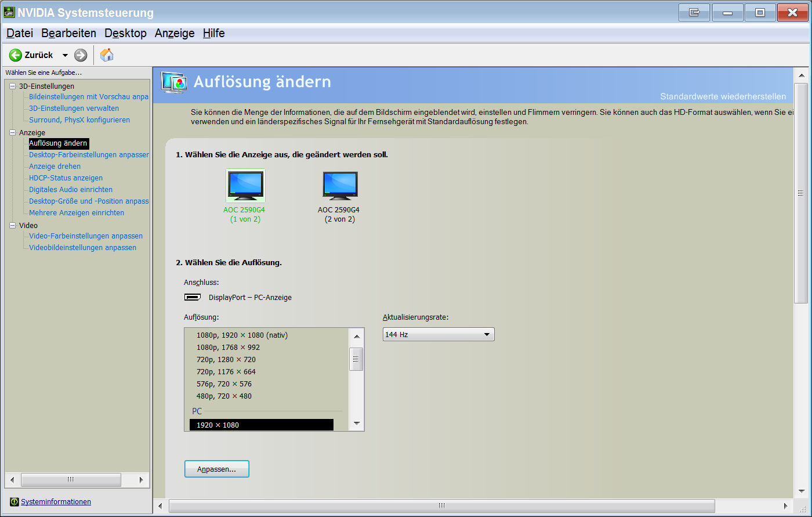812x517 pixels.
Task: Open the Bearbeiten menu
Action: [x=68, y=33]
